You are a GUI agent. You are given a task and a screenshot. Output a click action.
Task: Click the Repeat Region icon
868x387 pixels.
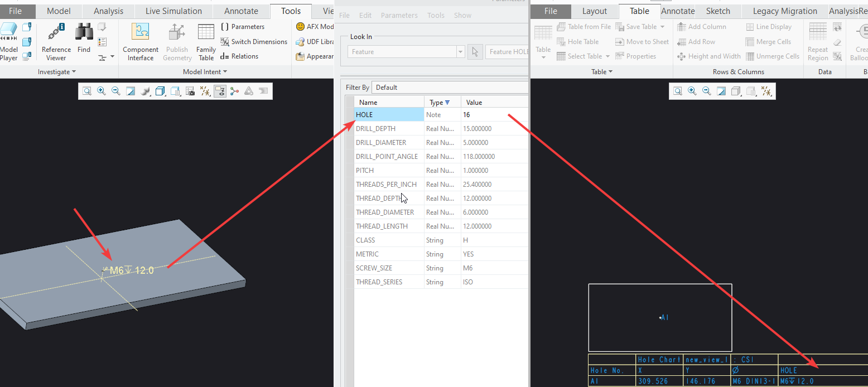pos(817,41)
